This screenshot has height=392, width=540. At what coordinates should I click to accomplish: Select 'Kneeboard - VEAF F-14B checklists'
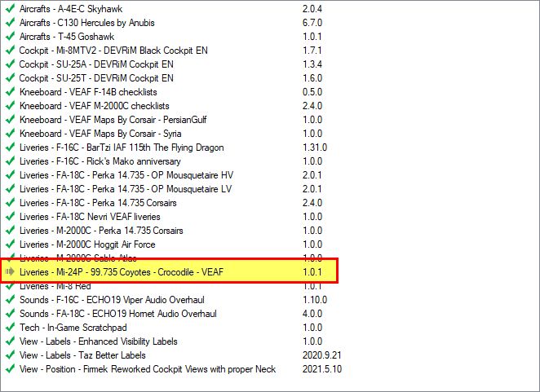tap(88, 92)
